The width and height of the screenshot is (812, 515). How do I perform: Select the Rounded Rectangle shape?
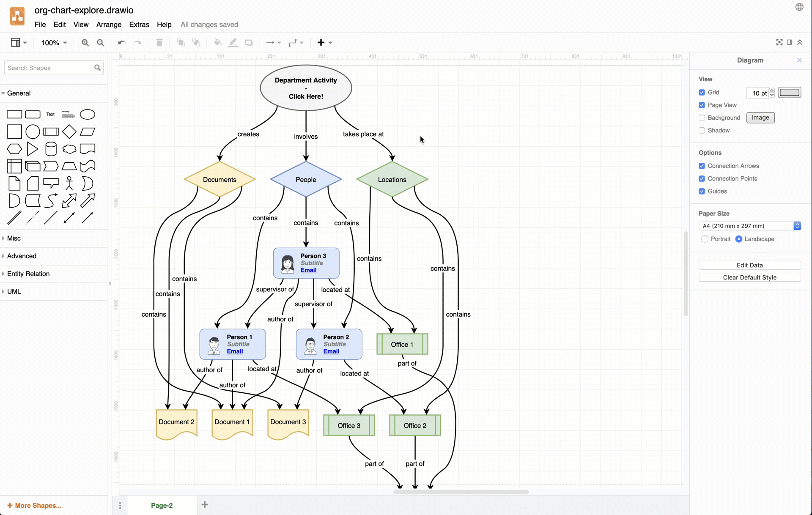pos(33,114)
